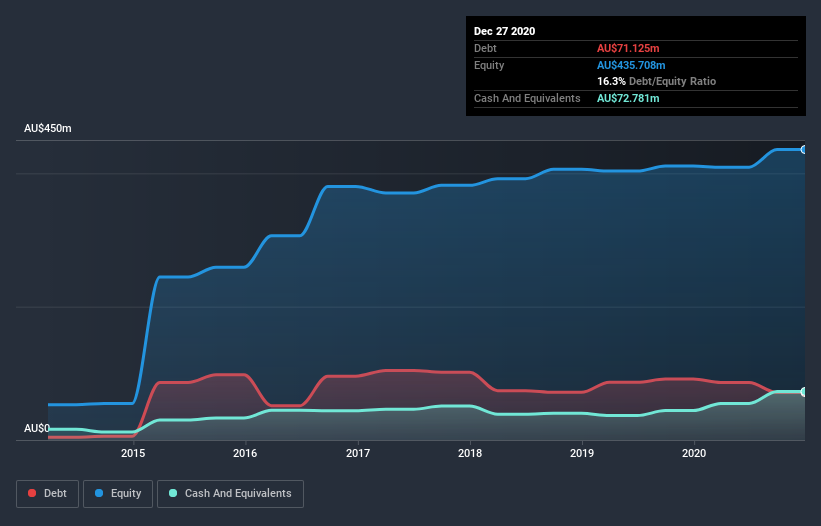This screenshot has height=526, width=821.
Task: Select the Cash line end marker
Action: (x=804, y=391)
